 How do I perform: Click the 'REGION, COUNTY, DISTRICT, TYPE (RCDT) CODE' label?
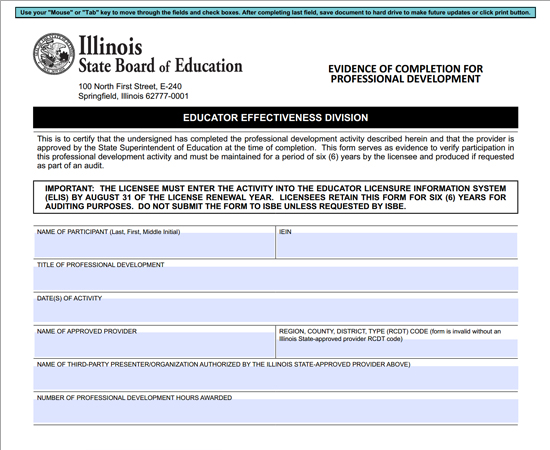pos(390,335)
